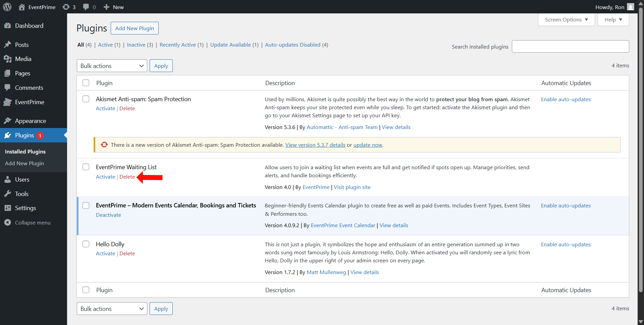
Task: Expand the Screen Options panel
Action: [x=566, y=20]
